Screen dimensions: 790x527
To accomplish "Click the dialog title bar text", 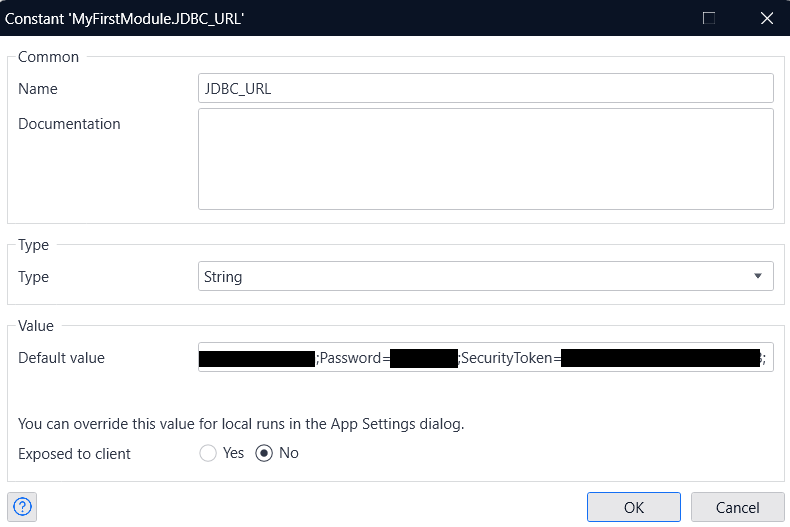I will [125, 18].
